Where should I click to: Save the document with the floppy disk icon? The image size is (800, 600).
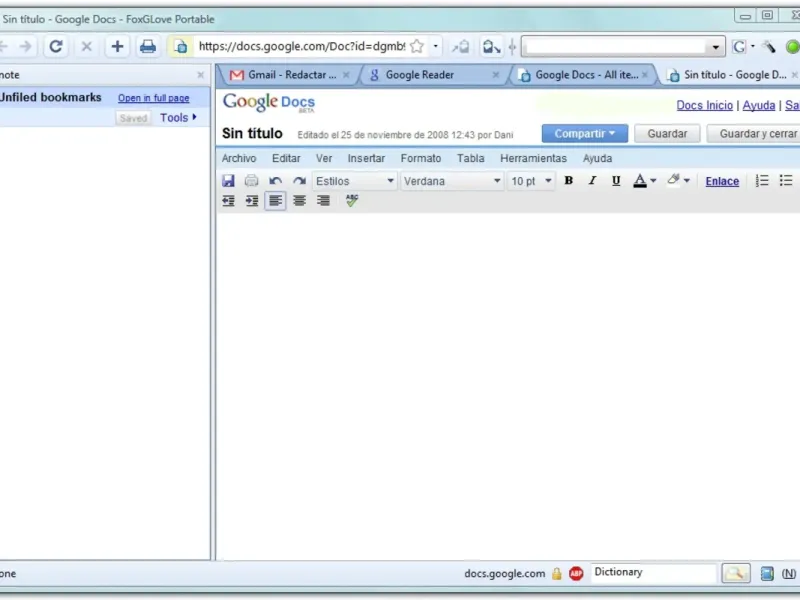tap(228, 181)
